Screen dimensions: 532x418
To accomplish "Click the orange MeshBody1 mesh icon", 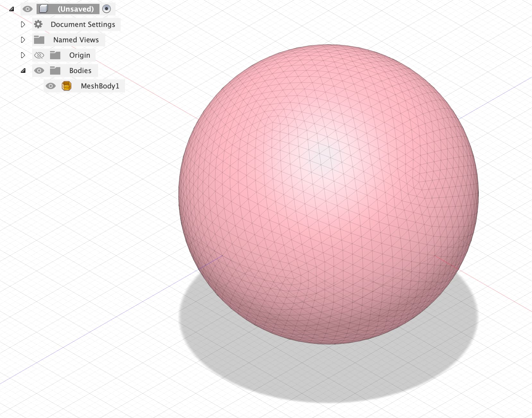I will 66,86.
